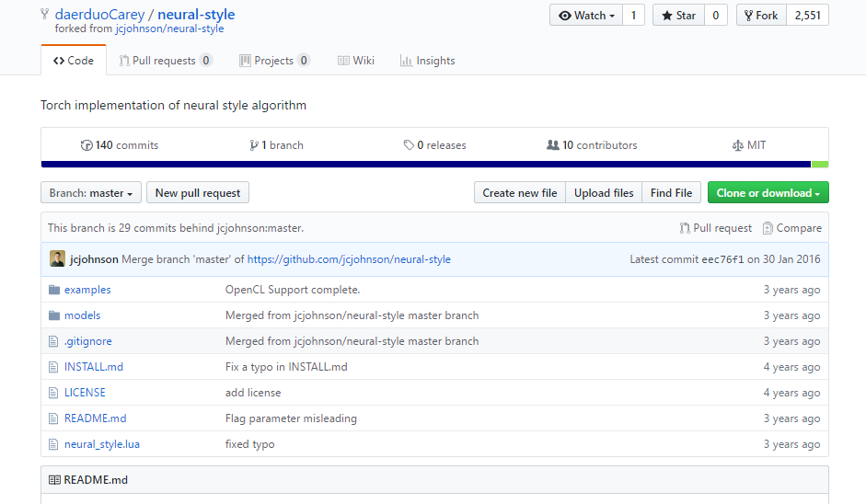Open the Pull requests tab
Viewport: 866px width, 504px height.
coord(165,61)
